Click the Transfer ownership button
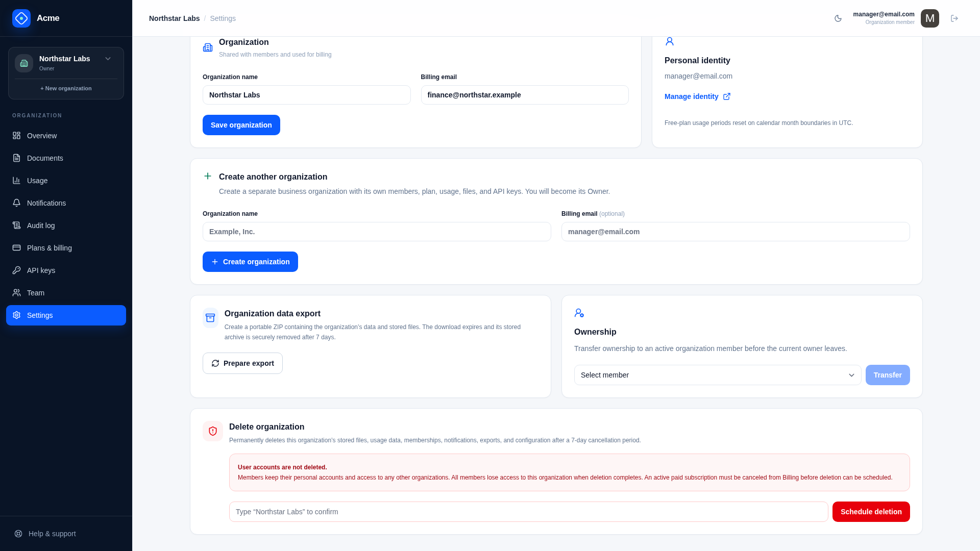Screen dimensions: 980x551 pos(888,375)
